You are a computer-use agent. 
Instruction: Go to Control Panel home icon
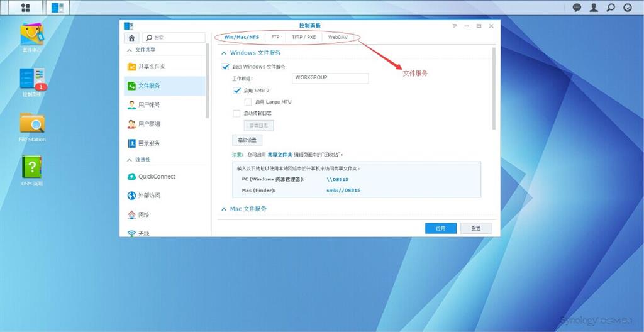pyautogui.click(x=131, y=38)
